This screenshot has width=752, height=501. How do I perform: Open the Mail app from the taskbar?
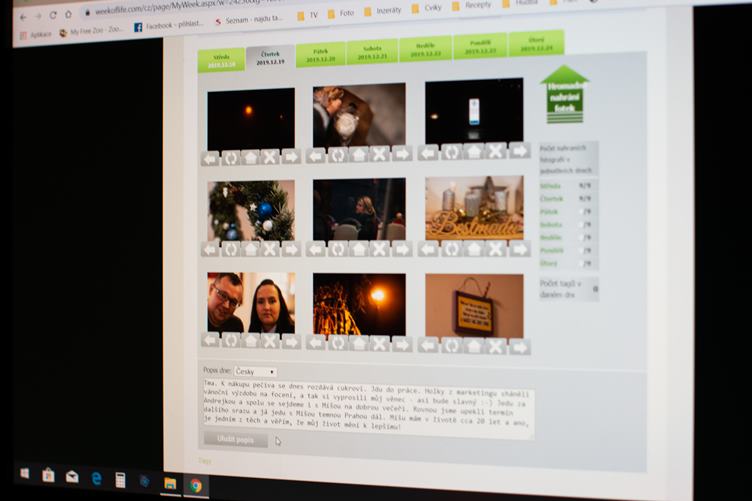(x=72, y=477)
